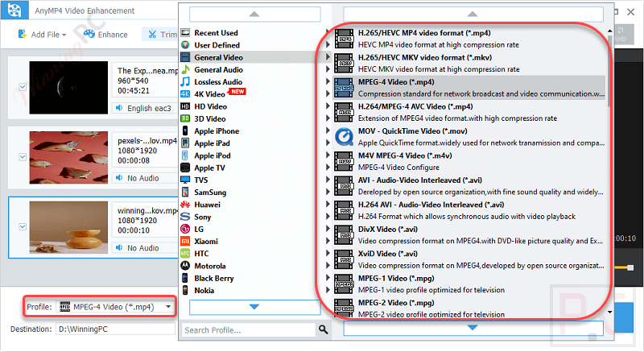The height and width of the screenshot is (352, 644).
Task: Click the HTC brand icon
Action: click(x=185, y=254)
